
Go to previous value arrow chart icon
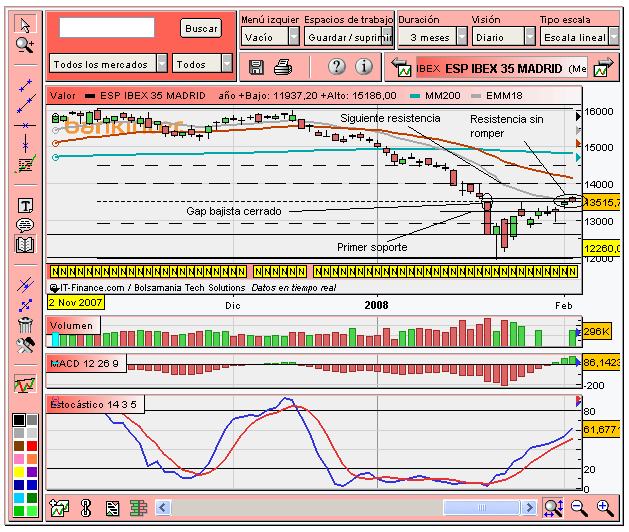click(402, 67)
